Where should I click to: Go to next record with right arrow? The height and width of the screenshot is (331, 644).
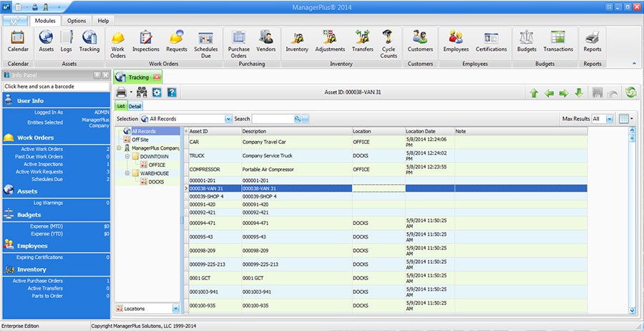564,93
